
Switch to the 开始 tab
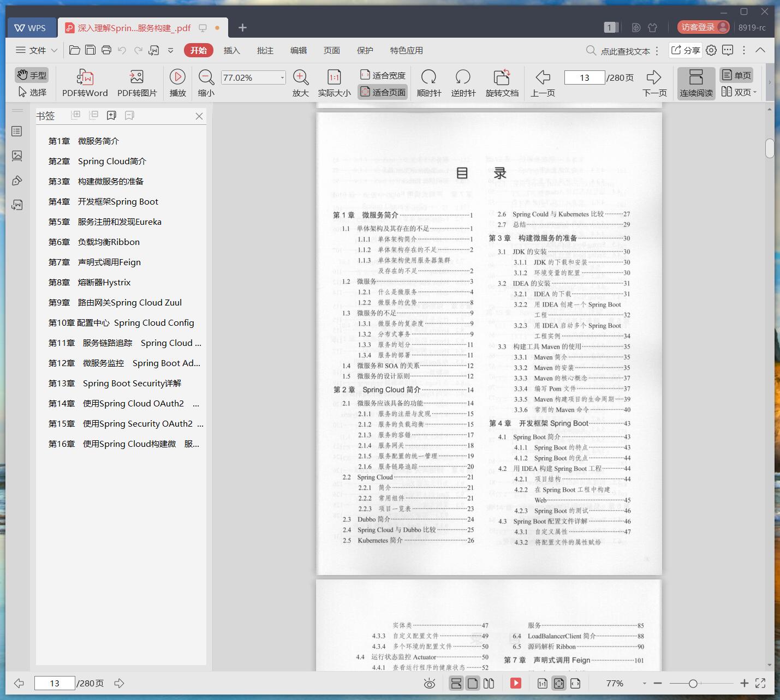pos(199,50)
